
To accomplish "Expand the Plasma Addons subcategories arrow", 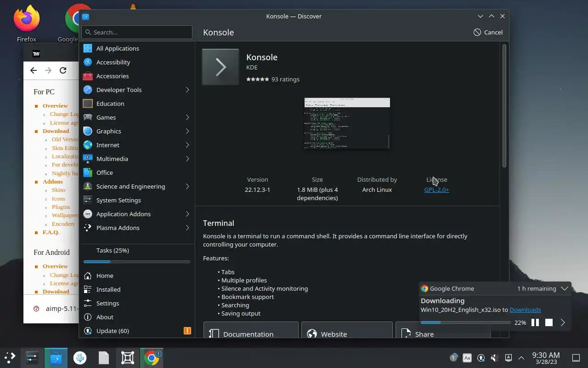I will point(187,228).
